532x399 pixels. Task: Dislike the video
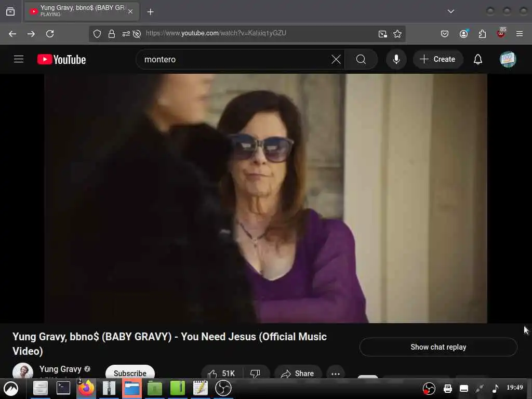256,373
